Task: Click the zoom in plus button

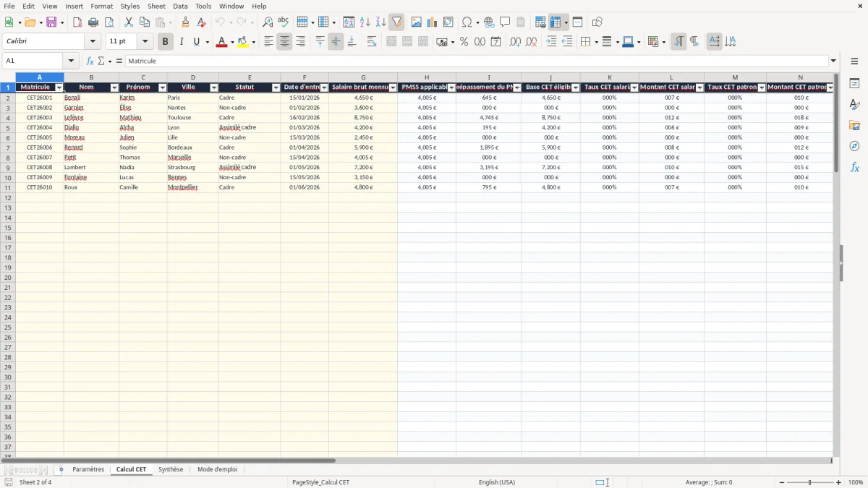Action: [838, 482]
